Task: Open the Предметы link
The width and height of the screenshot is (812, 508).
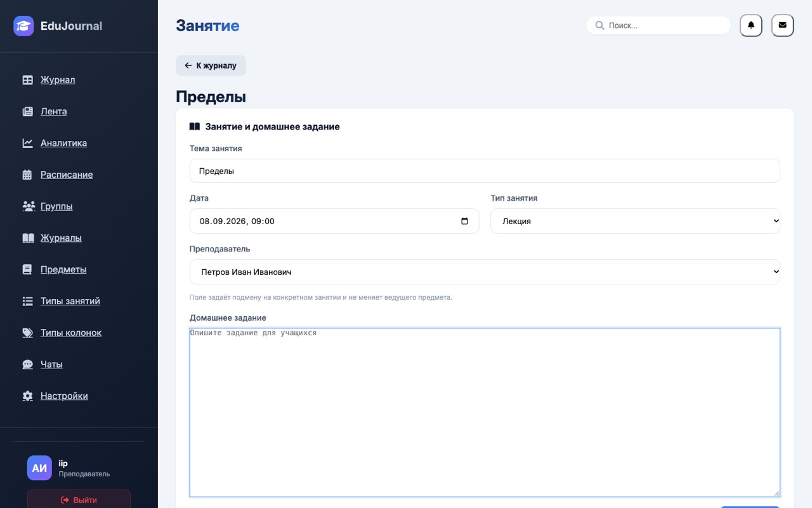Action: coord(63,270)
